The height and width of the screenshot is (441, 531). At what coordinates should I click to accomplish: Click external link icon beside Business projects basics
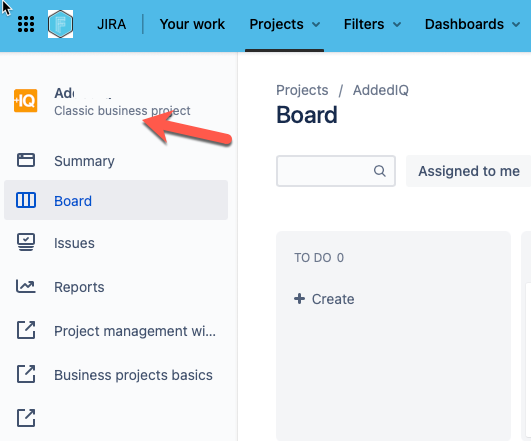26,374
